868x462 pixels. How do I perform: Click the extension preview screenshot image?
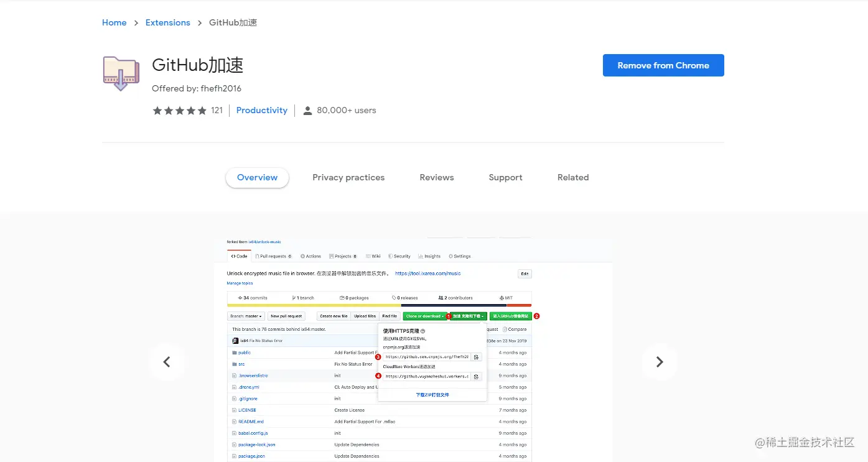(x=413, y=349)
